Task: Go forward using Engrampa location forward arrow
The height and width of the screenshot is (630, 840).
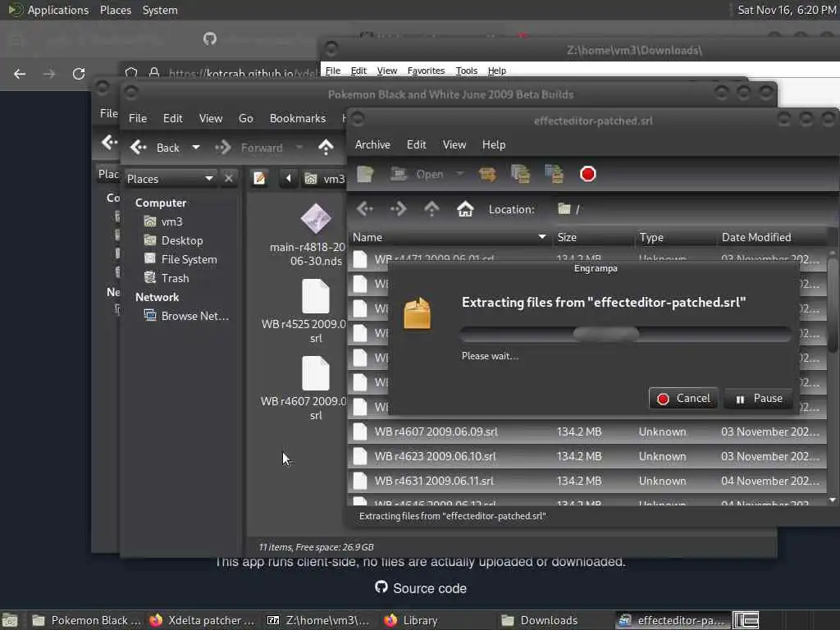Action: pyautogui.click(x=399, y=209)
